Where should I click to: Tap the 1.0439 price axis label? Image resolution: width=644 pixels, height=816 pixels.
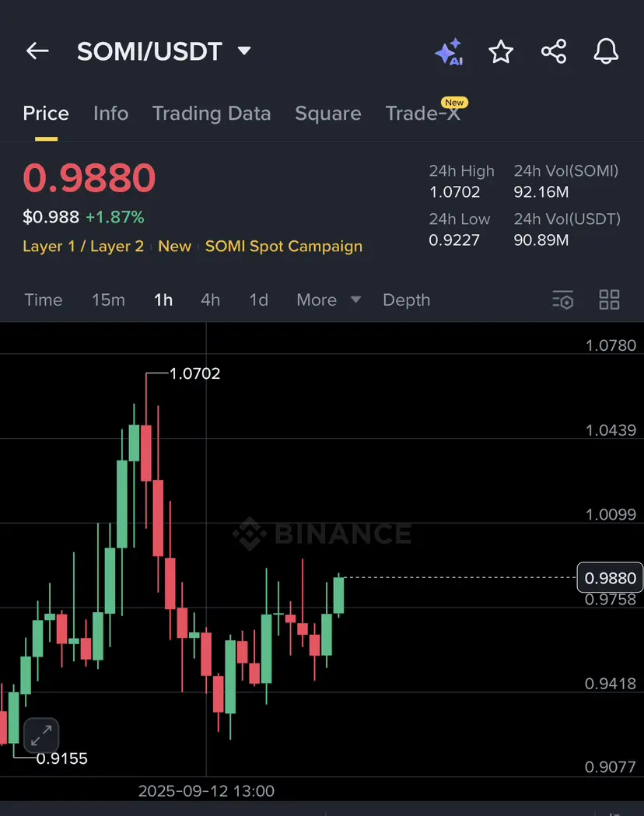611,430
